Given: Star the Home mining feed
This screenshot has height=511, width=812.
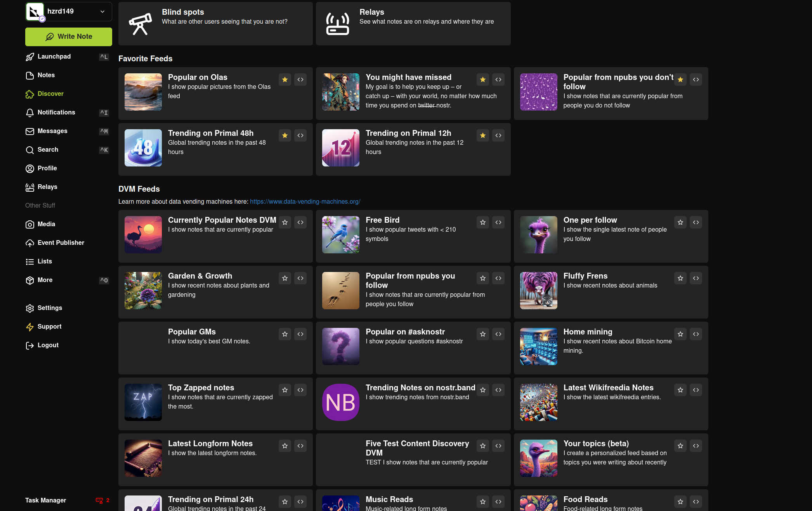Looking at the screenshot, I should (680, 334).
